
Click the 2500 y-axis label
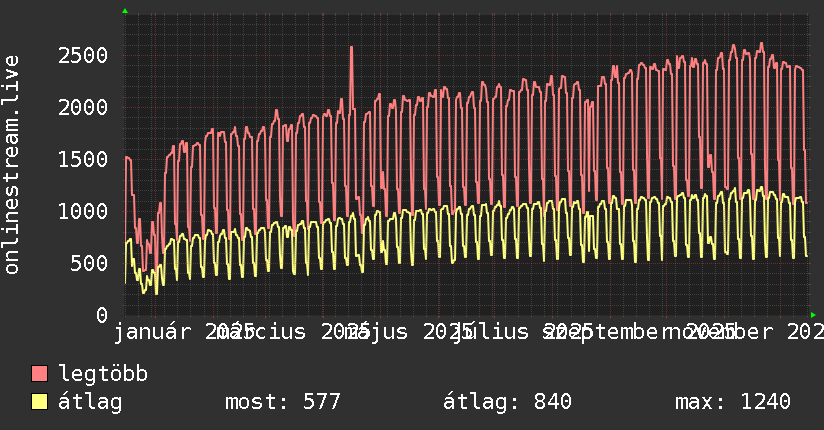coord(83,55)
